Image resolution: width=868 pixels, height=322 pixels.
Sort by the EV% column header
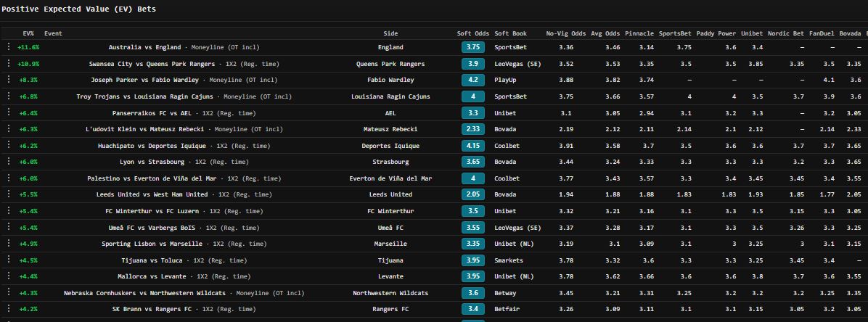[28, 33]
